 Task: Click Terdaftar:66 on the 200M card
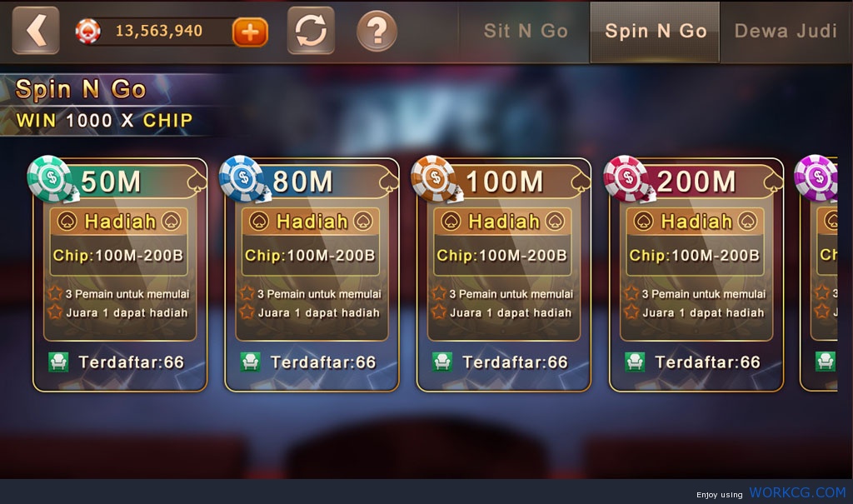[x=707, y=362]
